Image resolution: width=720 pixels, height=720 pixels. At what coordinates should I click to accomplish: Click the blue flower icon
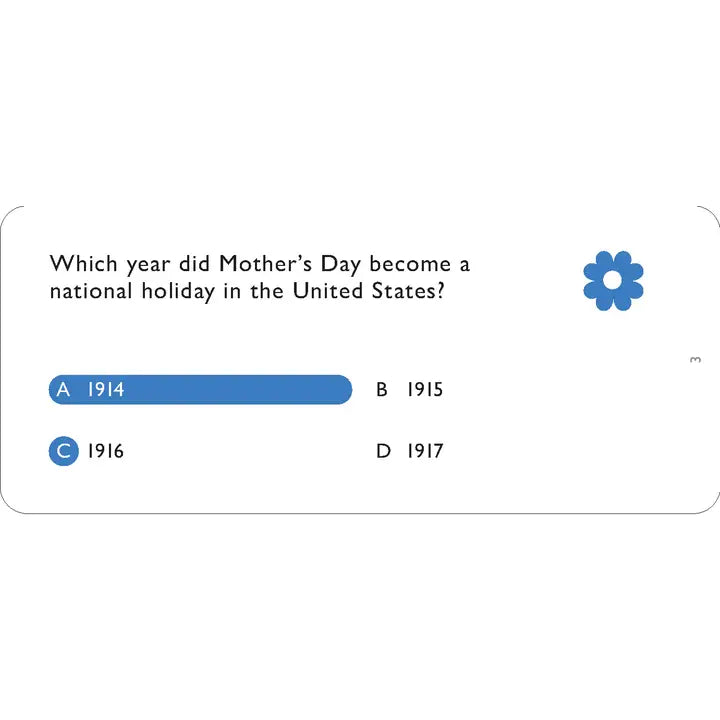(613, 281)
